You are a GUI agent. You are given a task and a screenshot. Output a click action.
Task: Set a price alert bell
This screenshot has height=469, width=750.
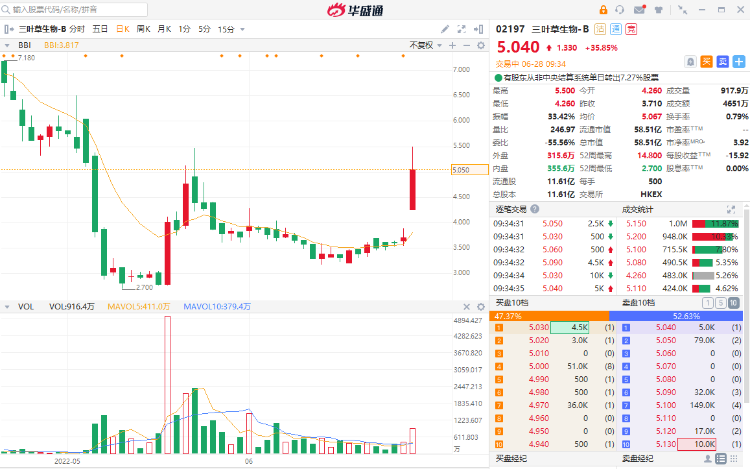(x=690, y=61)
